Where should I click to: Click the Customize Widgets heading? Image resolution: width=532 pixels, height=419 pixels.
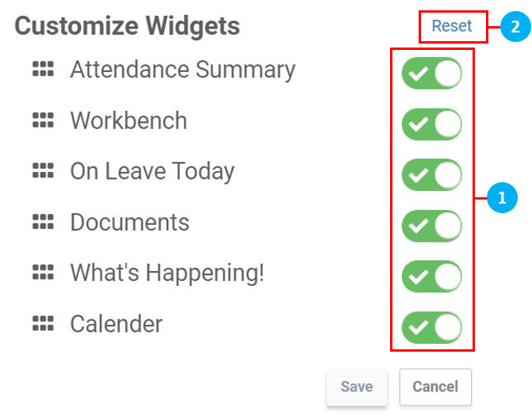pos(127,26)
